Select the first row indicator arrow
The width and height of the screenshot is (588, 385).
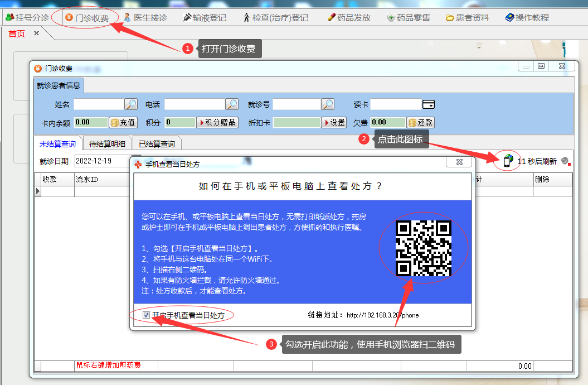(x=37, y=191)
